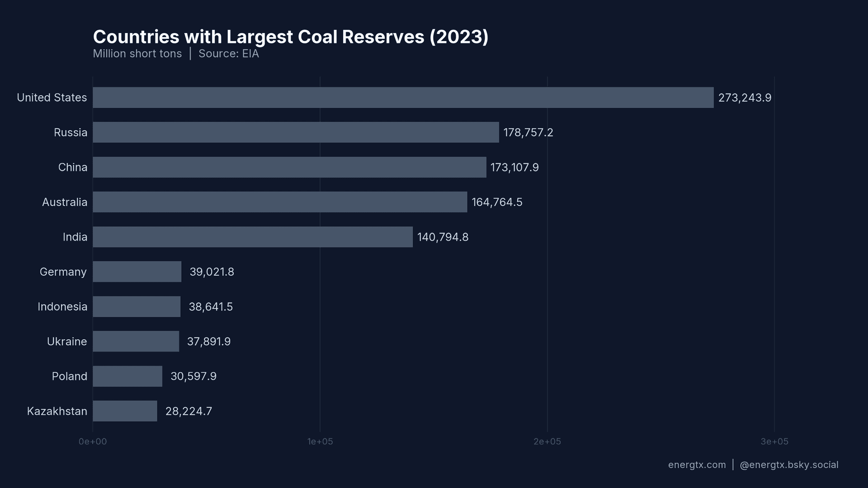868x488 pixels.
Task: Click the China bar
Action: (x=289, y=167)
